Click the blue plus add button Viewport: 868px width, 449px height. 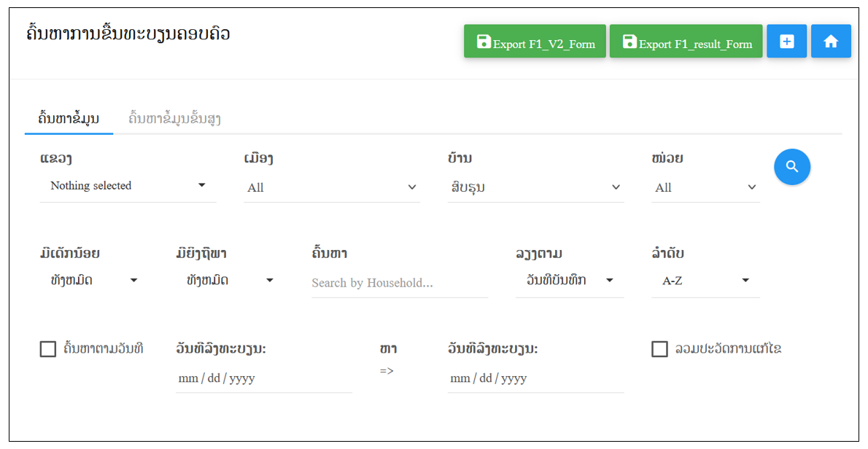786,42
